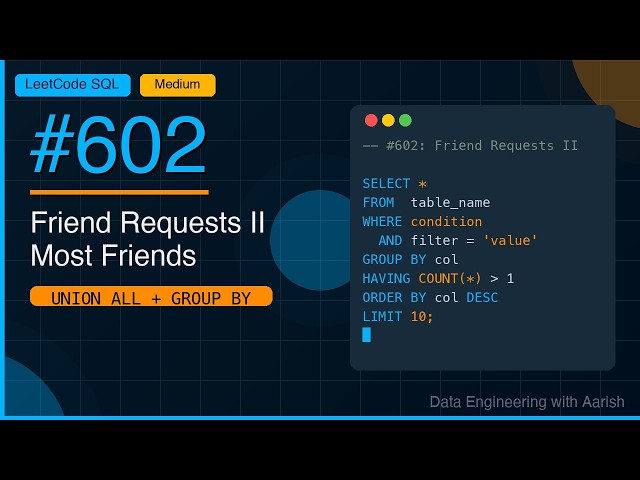Click the 'HAVING COUNT(*) > 1' code line
The image size is (640, 480).
click(x=438, y=279)
